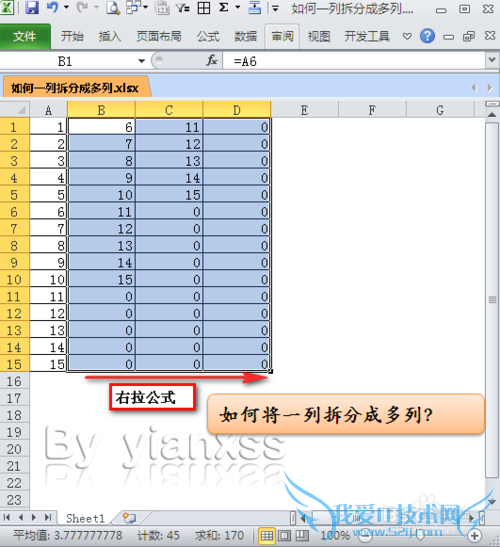Click cell A15 containing 15
This screenshot has height=547, width=500.
tap(48, 364)
